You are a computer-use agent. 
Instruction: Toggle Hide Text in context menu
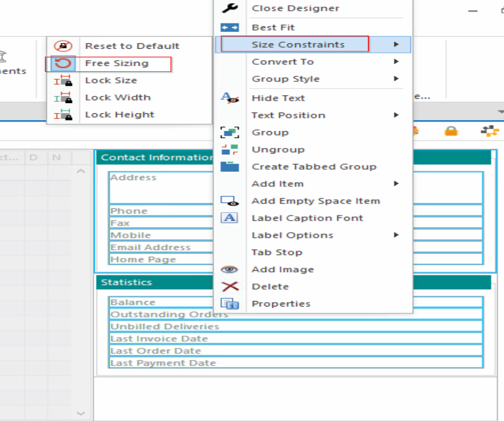click(x=278, y=98)
